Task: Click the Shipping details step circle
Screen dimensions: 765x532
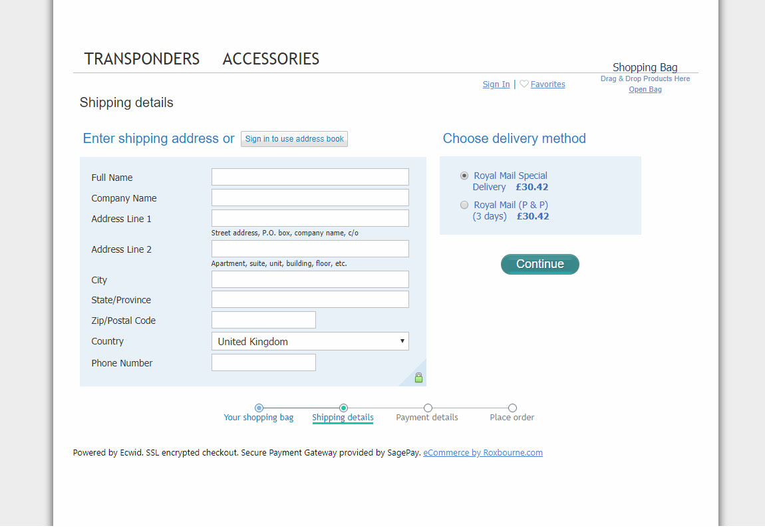Action: [x=343, y=408]
